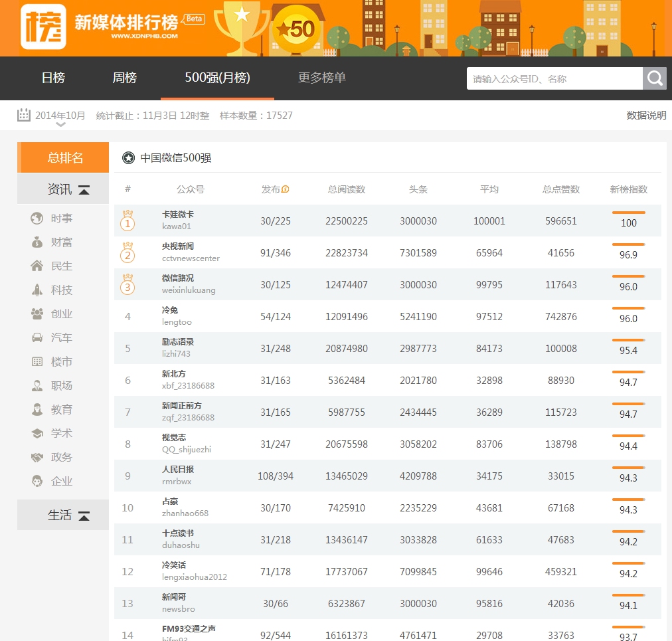Viewport: 672px width, 641px height.
Task: Open the 央视新闻 account link
Action: tap(178, 246)
